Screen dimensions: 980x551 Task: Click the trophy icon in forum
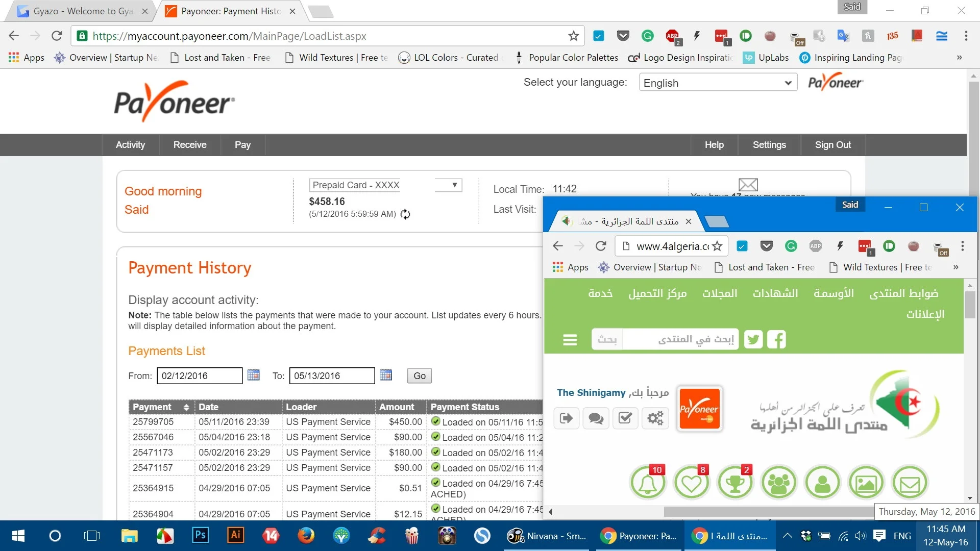click(735, 483)
